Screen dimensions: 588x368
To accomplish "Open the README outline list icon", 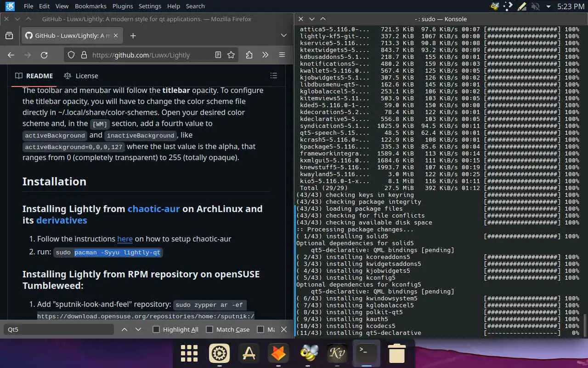I will point(274,75).
